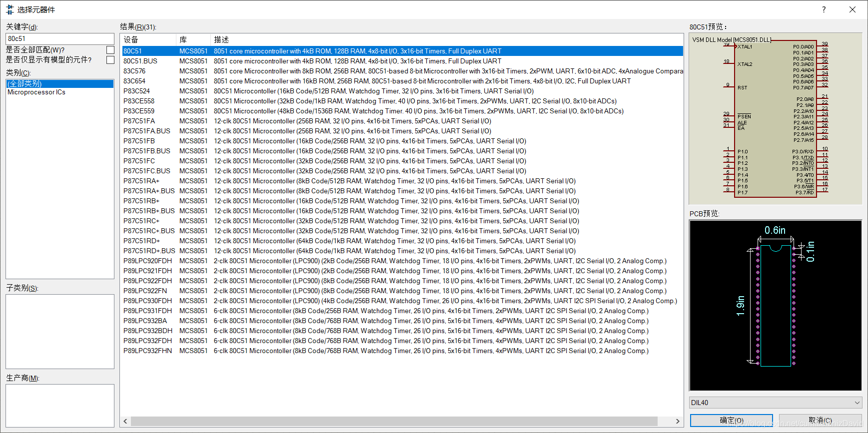Select the P89LPC922FN device row
Screen dimensions: 868x433
[x=402, y=291]
